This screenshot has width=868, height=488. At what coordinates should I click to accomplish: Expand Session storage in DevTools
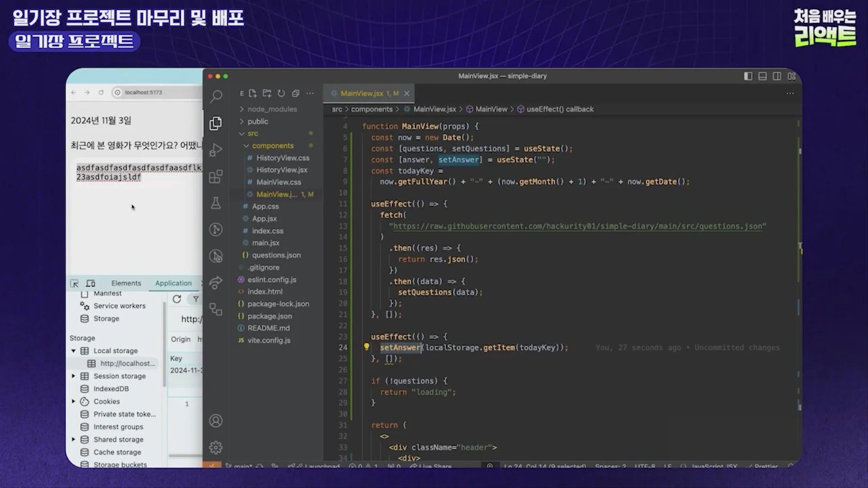[x=73, y=376]
